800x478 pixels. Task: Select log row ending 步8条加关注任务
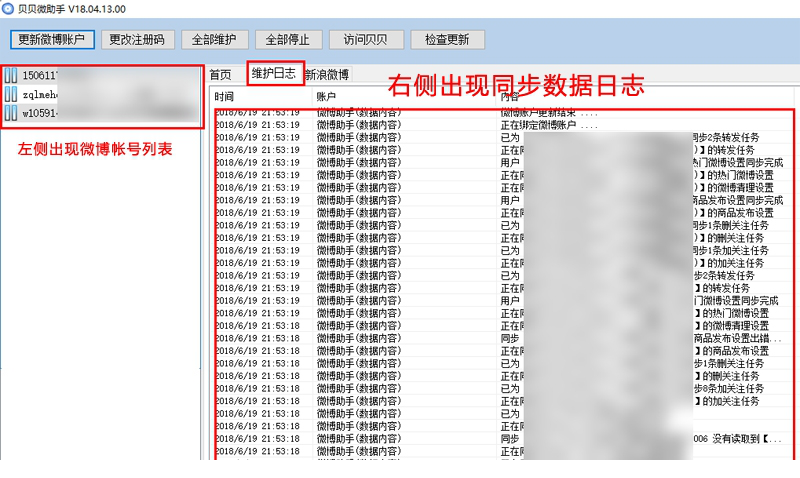pos(504,388)
